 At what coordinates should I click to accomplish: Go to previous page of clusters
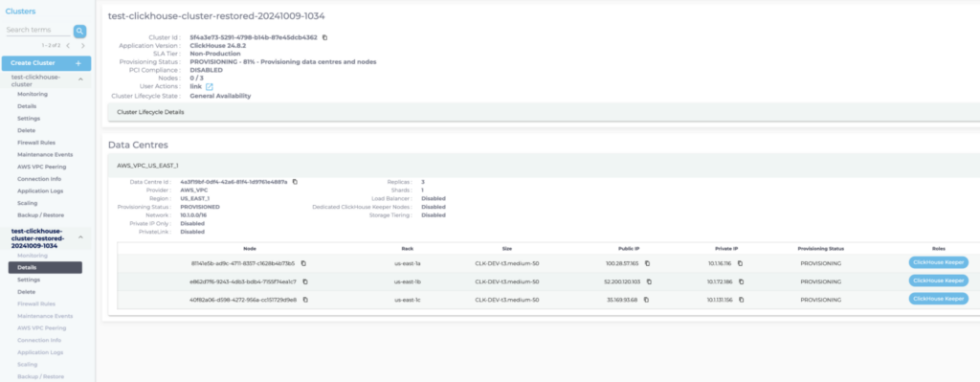[x=68, y=46]
